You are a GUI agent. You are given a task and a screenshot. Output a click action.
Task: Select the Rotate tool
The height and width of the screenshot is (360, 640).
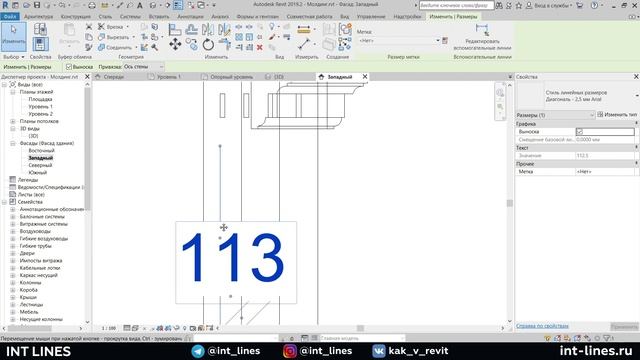(x=208, y=44)
